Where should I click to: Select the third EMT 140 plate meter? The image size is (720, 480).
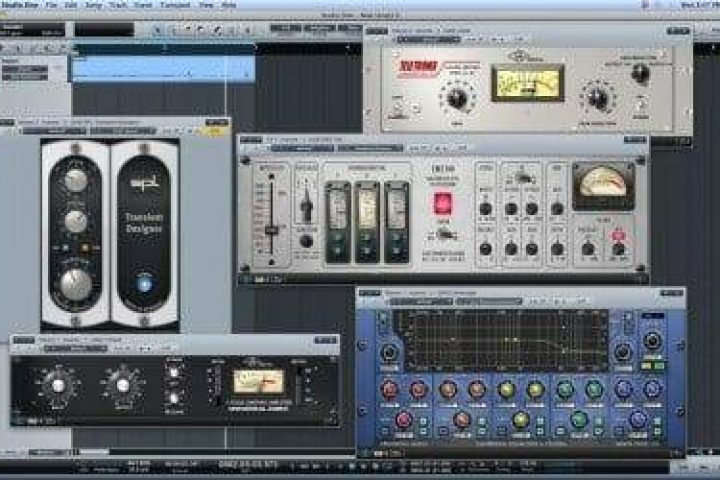click(x=397, y=223)
